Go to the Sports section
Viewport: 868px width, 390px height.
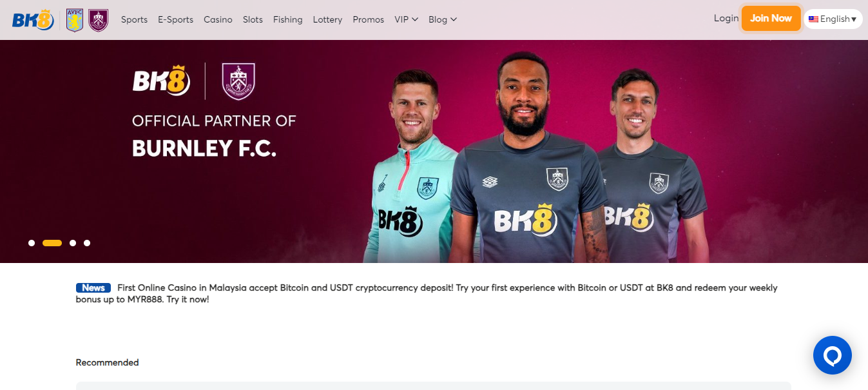point(134,19)
